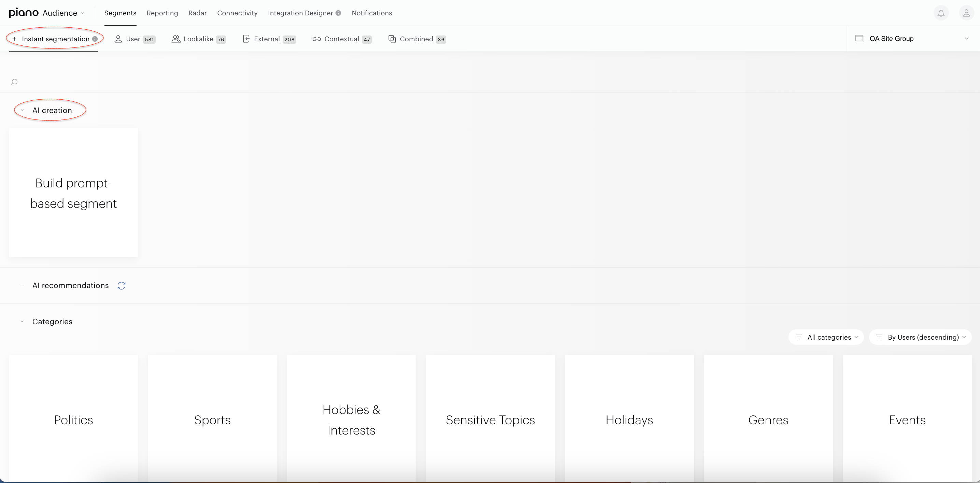Image resolution: width=980 pixels, height=483 pixels.
Task: Open the By Users (descending) sort dropdown
Action: (x=920, y=337)
